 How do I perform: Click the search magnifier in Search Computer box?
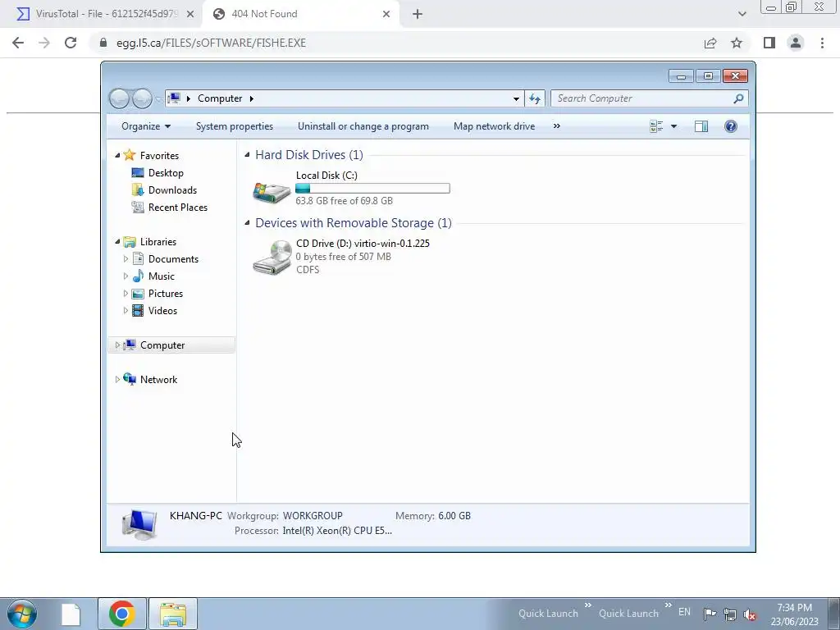tap(738, 98)
